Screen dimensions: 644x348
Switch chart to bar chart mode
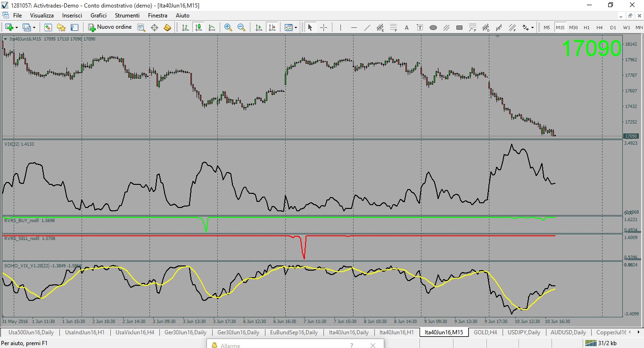click(x=185, y=27)
